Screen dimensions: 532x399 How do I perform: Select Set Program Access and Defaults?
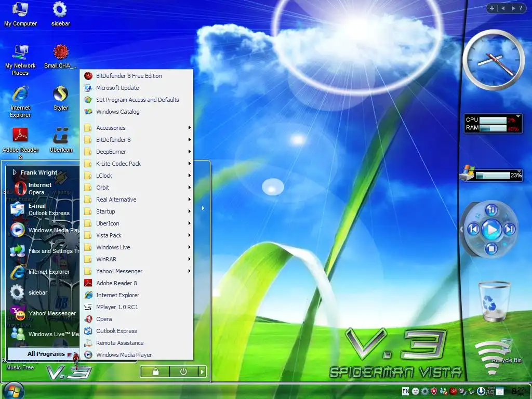138,100
